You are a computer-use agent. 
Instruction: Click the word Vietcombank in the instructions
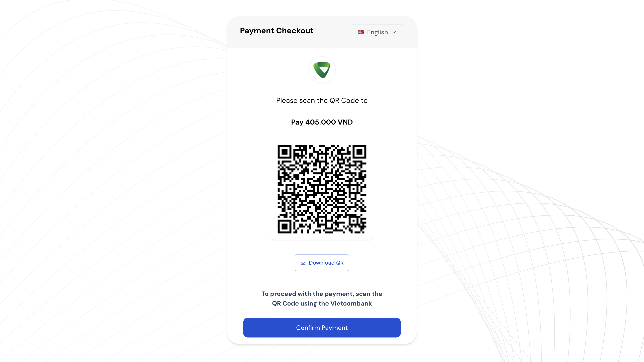click(x=351, y=303)
